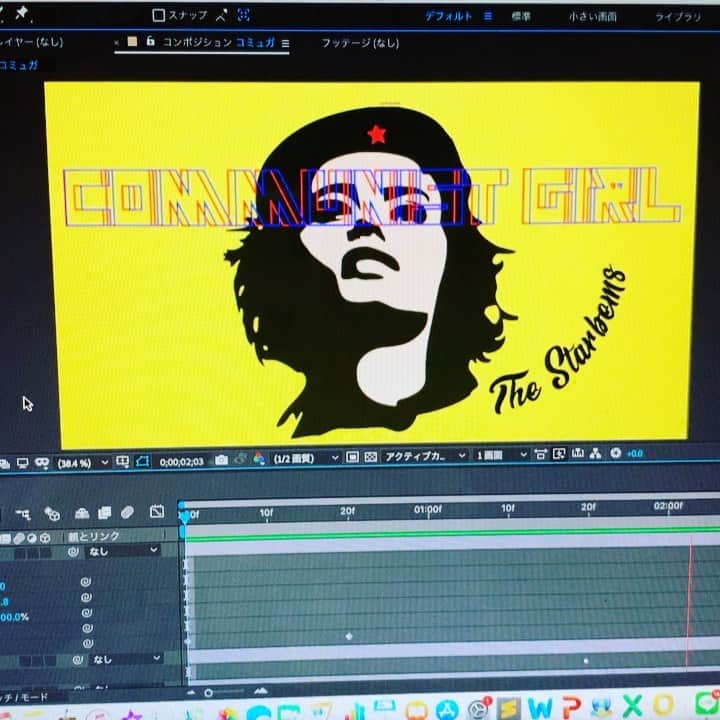Image resolution: width=720 pixels, height=720 pixels.
Task: Zoom out timeline with small mountain icon
Action: point(191,692)
